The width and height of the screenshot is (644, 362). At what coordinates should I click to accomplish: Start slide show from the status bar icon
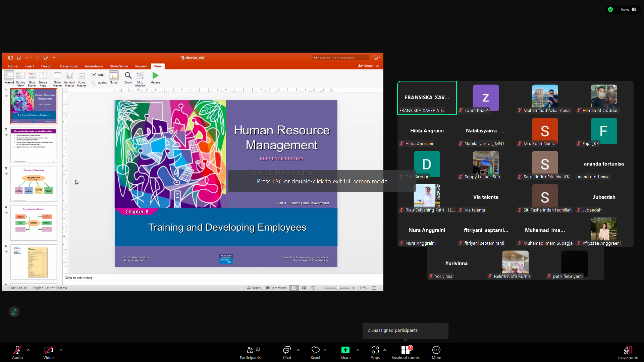click(313, 288)
